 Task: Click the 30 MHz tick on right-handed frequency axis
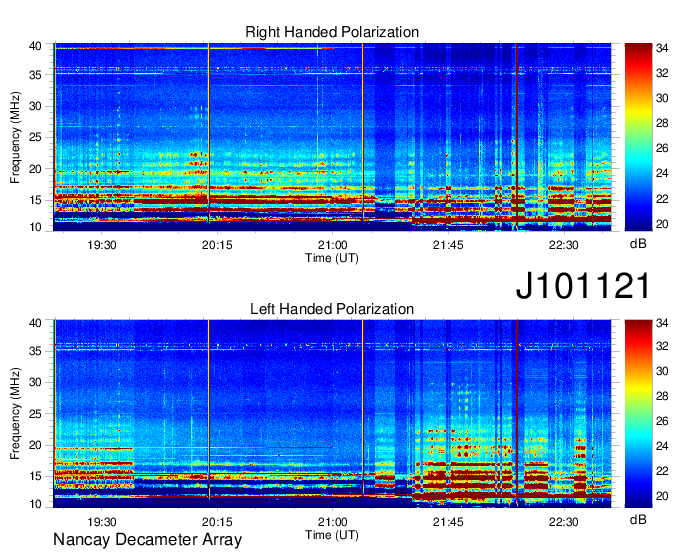point(35,106)
